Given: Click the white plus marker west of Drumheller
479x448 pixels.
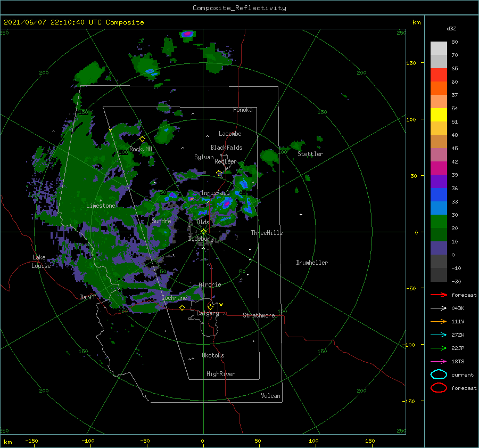Looking at the screenshot, I should pos(301,214).
